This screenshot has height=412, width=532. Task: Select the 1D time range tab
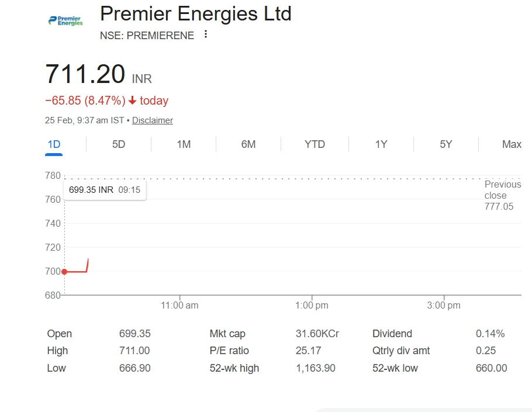tap(54, 144)
